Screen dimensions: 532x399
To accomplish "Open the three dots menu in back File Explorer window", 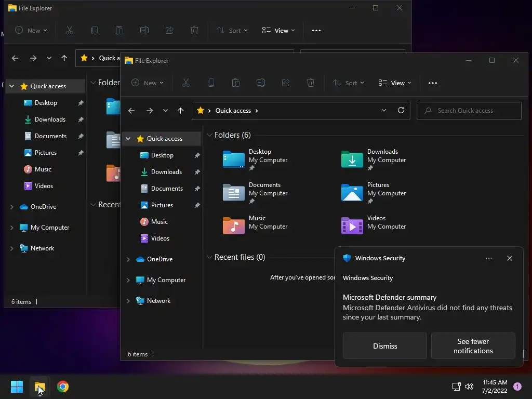I will pos(316,31).
